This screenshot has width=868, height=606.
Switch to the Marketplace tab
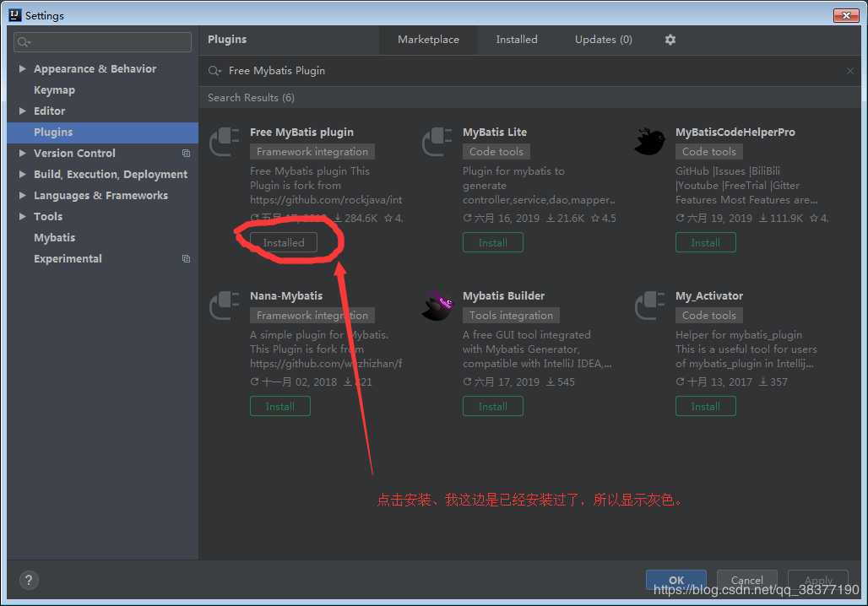pyautogui.click(x=428, y=40)
